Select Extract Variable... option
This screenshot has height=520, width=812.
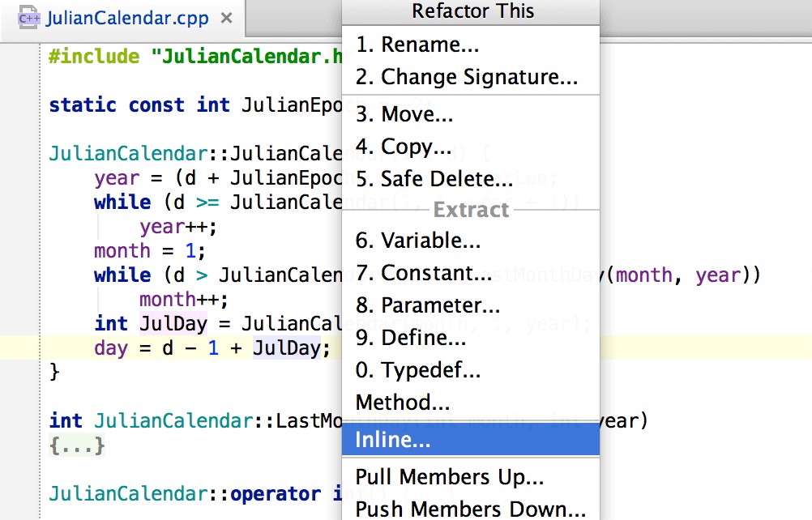417,241
